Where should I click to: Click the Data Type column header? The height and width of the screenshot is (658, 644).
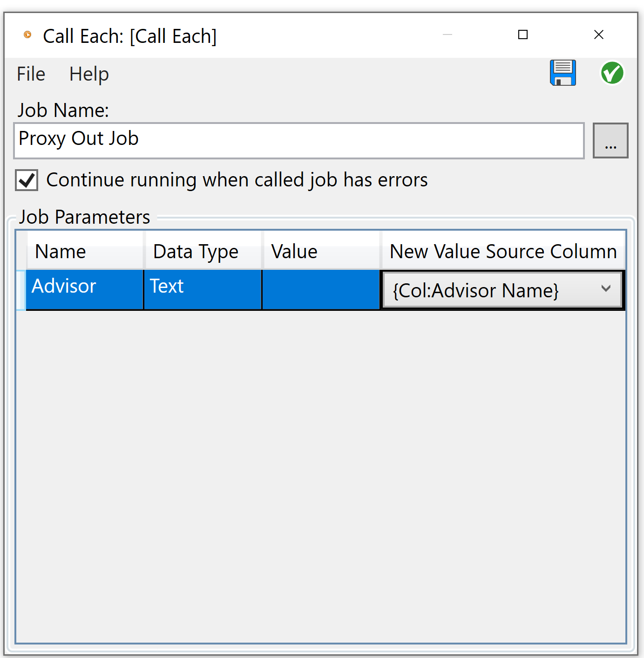point(195,251)
